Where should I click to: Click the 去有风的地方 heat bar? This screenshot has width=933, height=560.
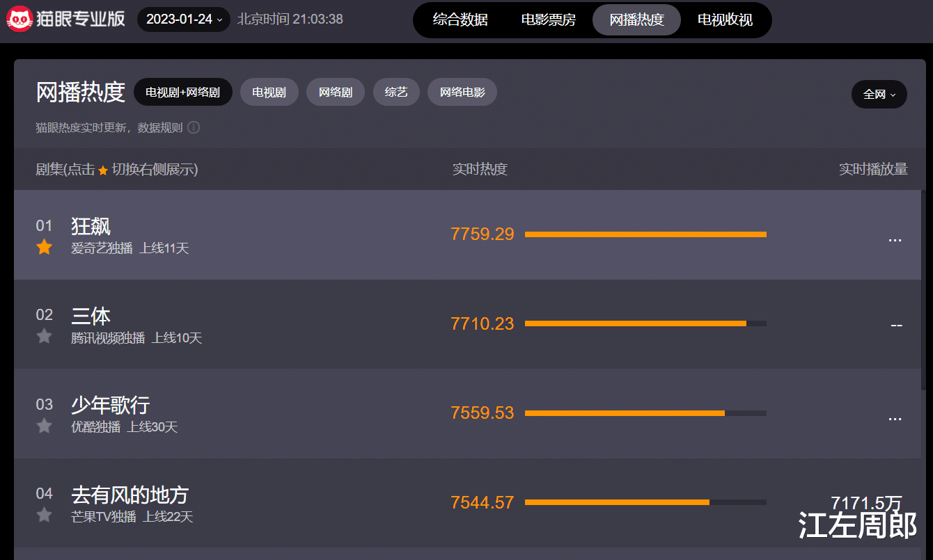click(x=645, y=502)
